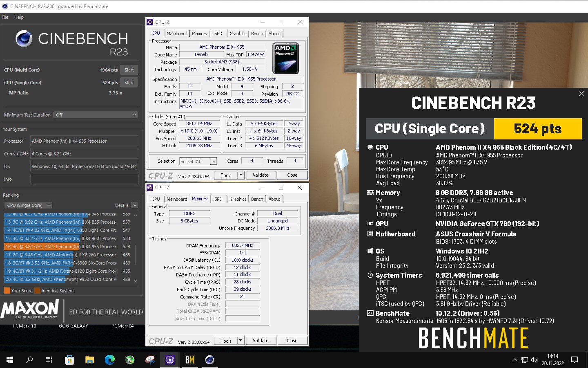
Task: Open Mainboard tab in top CPU-Z window
Action: (177, 34)
